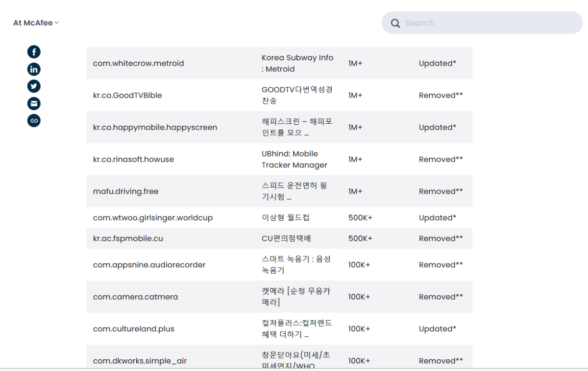The image size is (588, 371).
Task: Copy link using chain icon
Action: [34, 120]
